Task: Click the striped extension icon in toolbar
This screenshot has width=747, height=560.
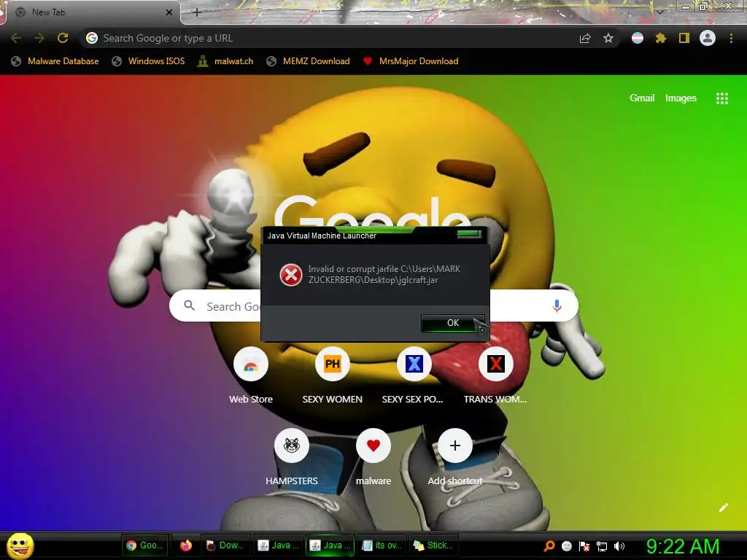Action: 638,38
